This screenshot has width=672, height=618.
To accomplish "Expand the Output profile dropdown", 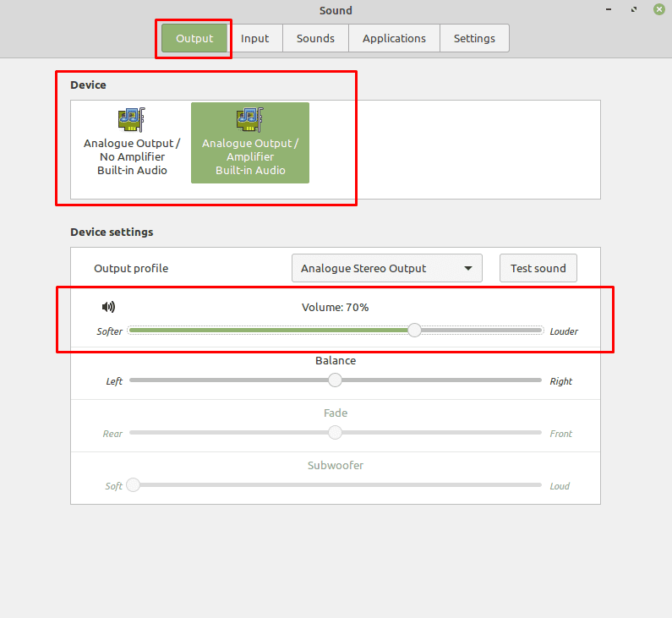I will coord(387,268).
